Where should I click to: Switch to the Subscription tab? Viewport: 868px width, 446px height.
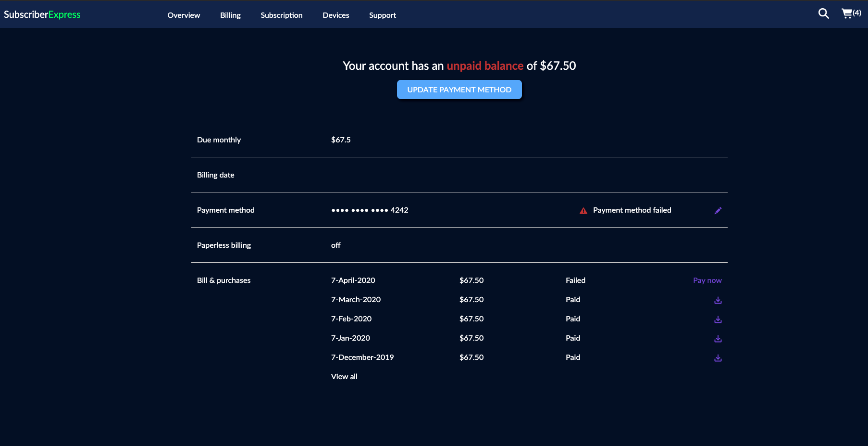click(281, 15)
